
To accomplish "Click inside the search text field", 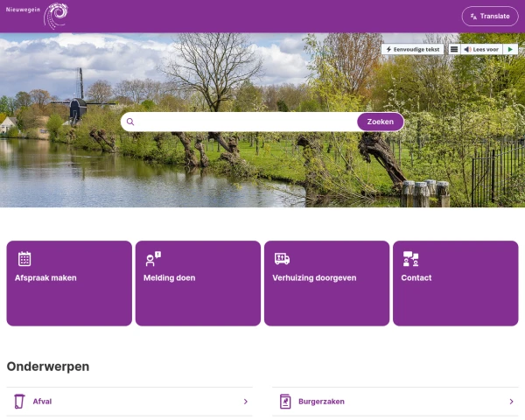I will [x=246, y=122].
